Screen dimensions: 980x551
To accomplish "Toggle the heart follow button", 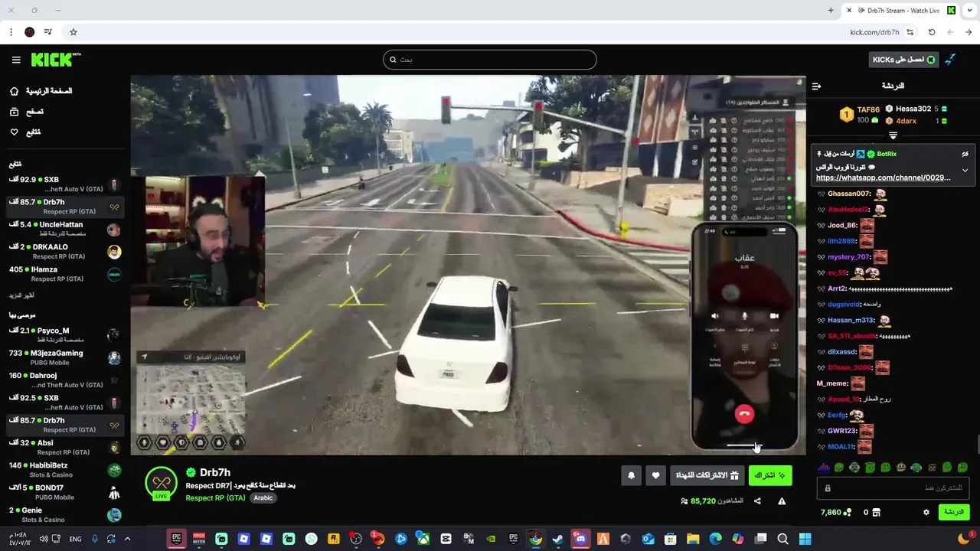I will pos(655,475).
